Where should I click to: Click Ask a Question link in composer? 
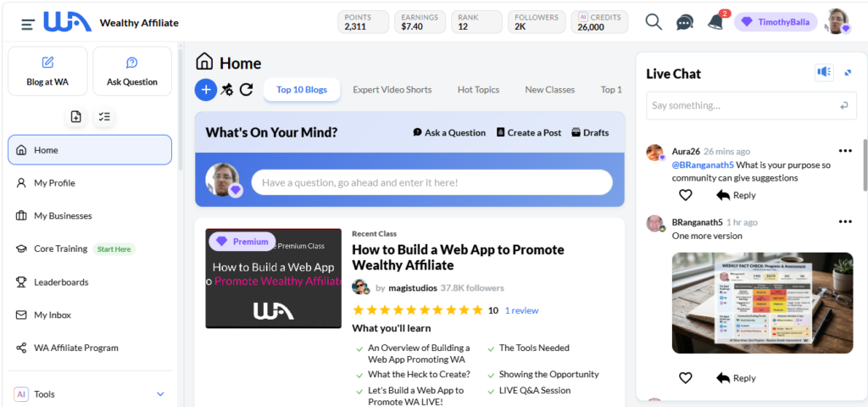point(449,133)
